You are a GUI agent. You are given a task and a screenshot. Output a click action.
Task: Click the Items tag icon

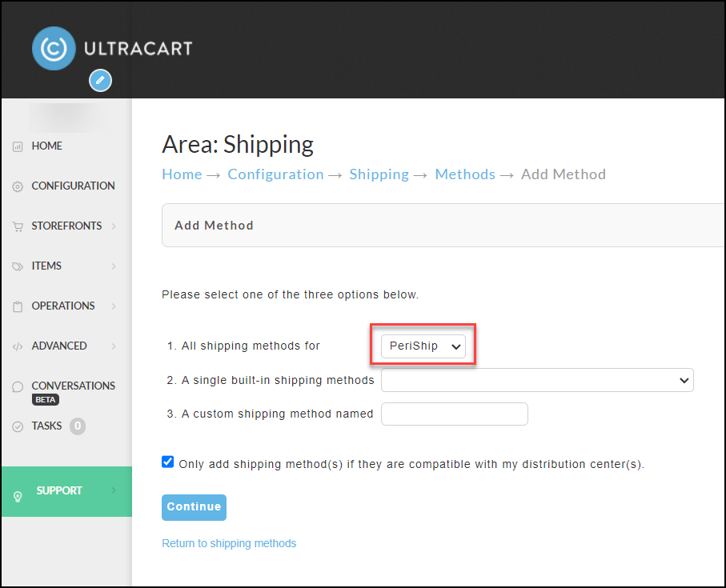click(18, 266)
